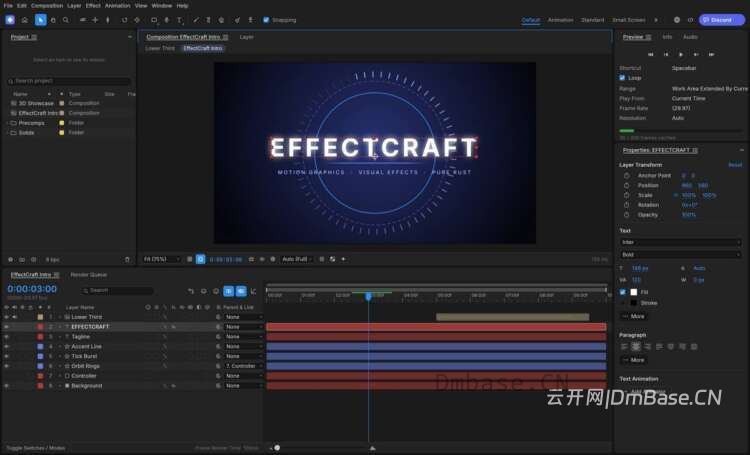This screenshot has width=750, height=455.
Task: Open the Animation menu
Action: pyautogui.click(x=118, y=6)
